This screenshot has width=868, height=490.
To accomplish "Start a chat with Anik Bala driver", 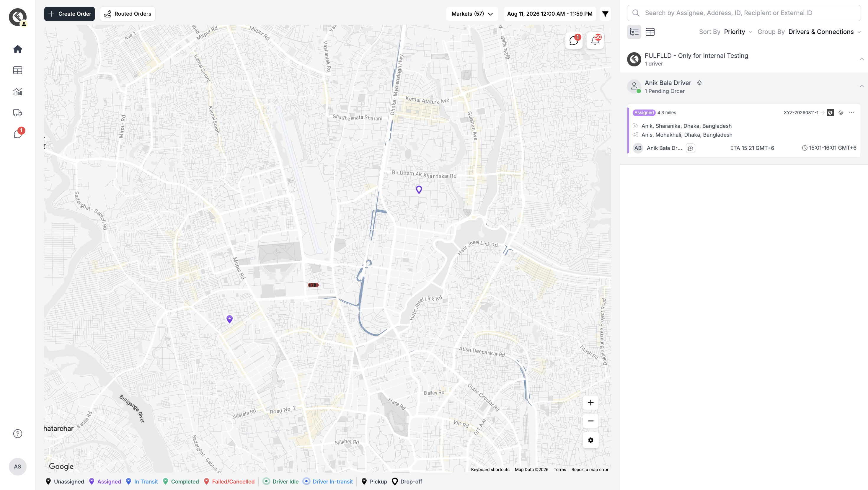I will [691, 148].
